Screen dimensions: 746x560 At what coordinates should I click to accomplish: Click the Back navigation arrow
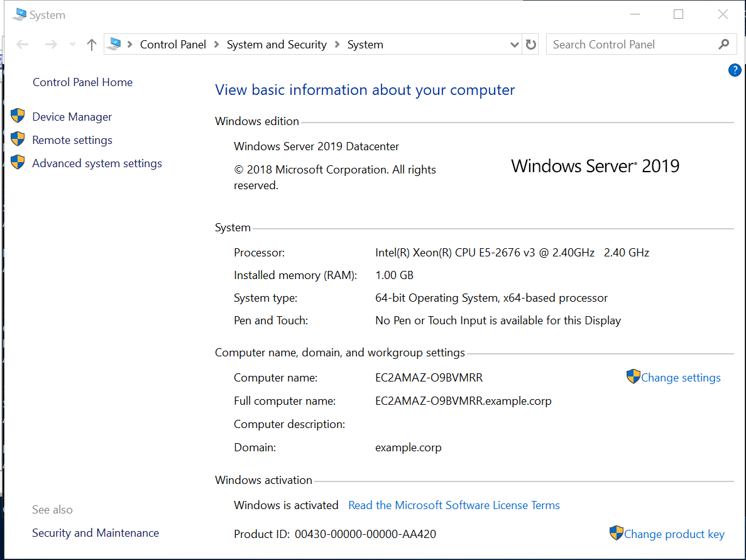[23, 45]
